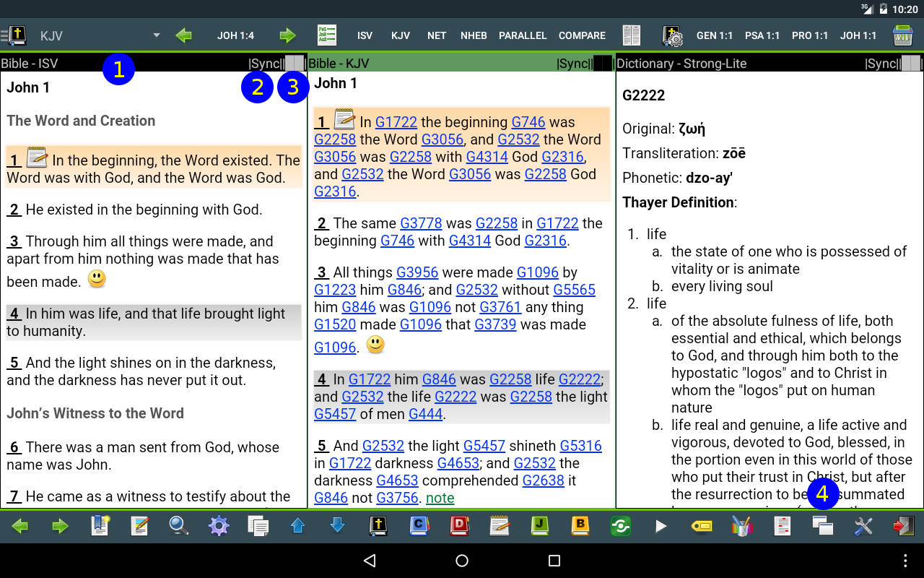Open the search magnifier icon
This screenshot has height=578, width=924.
coord(179,526)
